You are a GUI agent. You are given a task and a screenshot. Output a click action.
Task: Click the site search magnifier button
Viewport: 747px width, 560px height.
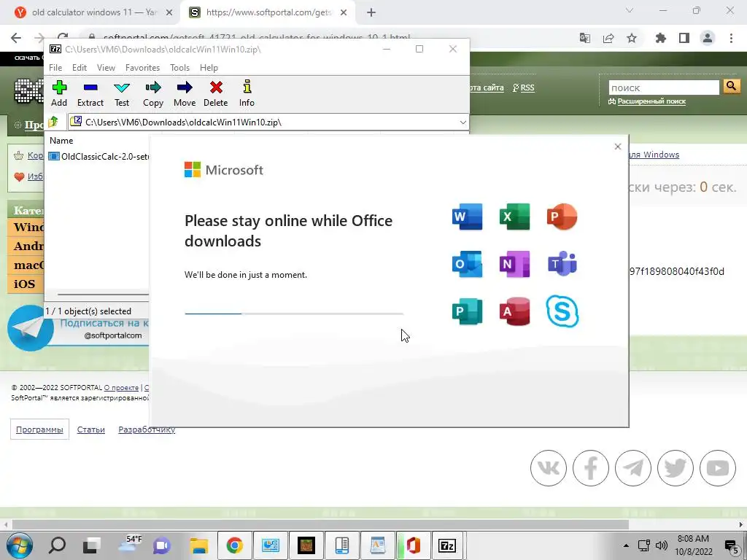pyautogui.click(x=731, y=87)
